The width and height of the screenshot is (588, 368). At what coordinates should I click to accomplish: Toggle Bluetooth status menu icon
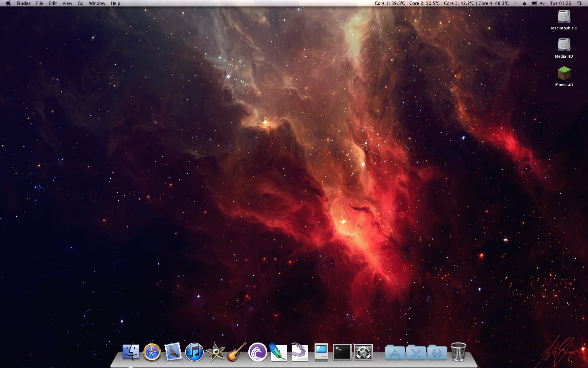click(x=515, y=3)
